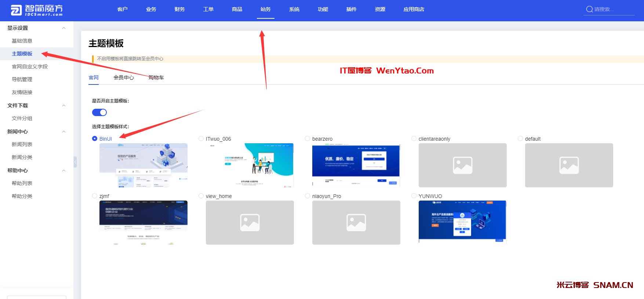
Task: Click the search magnifier icon
Action: [589, 9]
